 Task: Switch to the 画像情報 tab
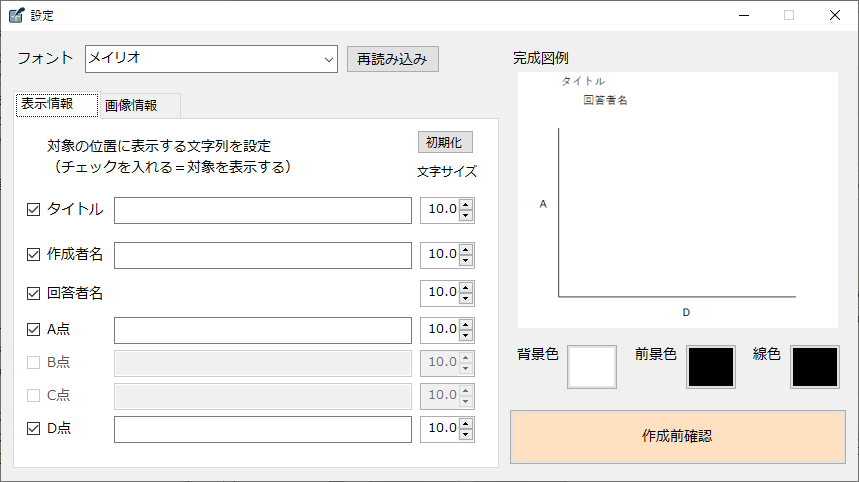coord(138,106)
